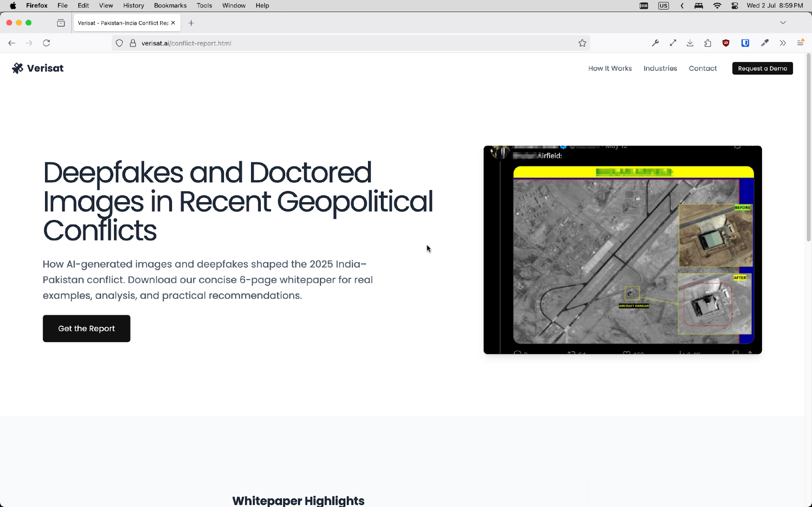Open the Firefox hamburger application menu
Screen dimensions: 812x507
point(801,43)
